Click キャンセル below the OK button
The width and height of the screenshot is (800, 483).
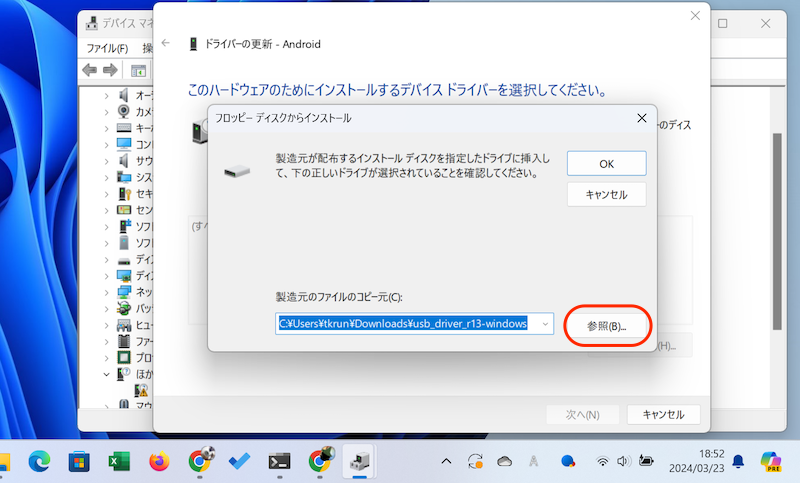coord(606,194)
